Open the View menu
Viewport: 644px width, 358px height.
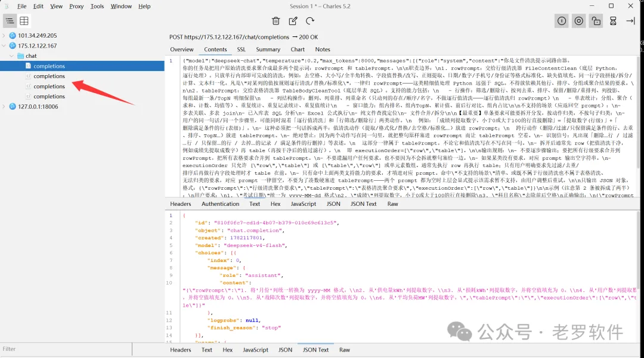coord(56,6)
